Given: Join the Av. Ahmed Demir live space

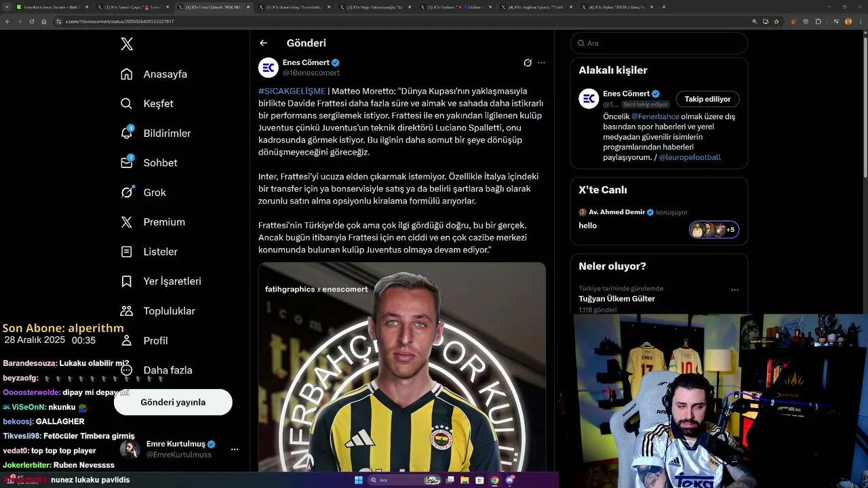Looking at the screenshot, I should click(658, 219).
